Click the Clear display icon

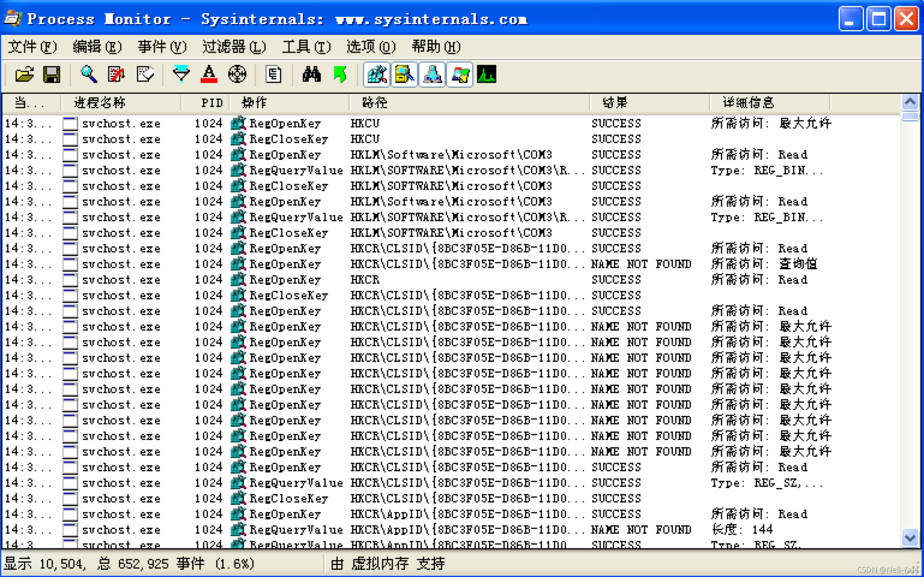tap(145, 75)
